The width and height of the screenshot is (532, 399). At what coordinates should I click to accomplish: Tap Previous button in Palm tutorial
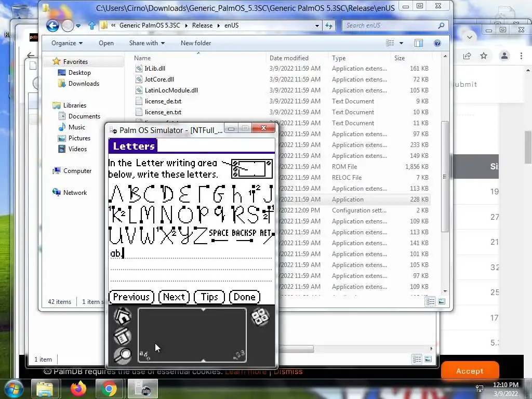click(131, 297)
